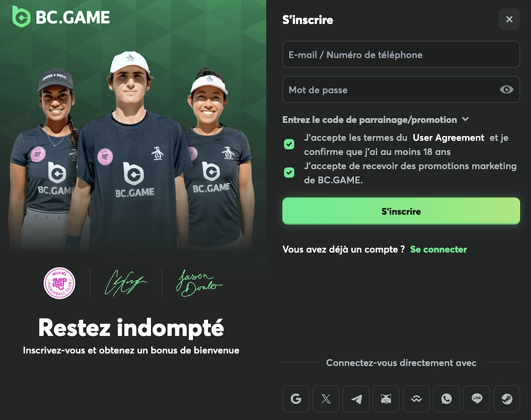This screenshot has width=531, height=420.
Task: Choose the X (Twitter) login icon
Action: point(326,399)
